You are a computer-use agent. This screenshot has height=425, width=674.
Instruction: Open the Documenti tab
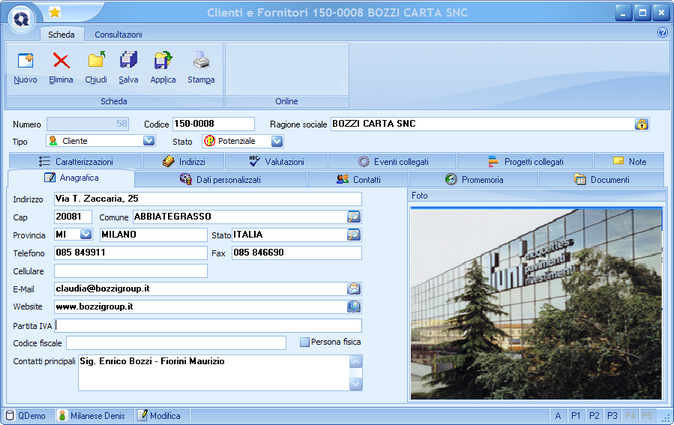tap(601, 180)
